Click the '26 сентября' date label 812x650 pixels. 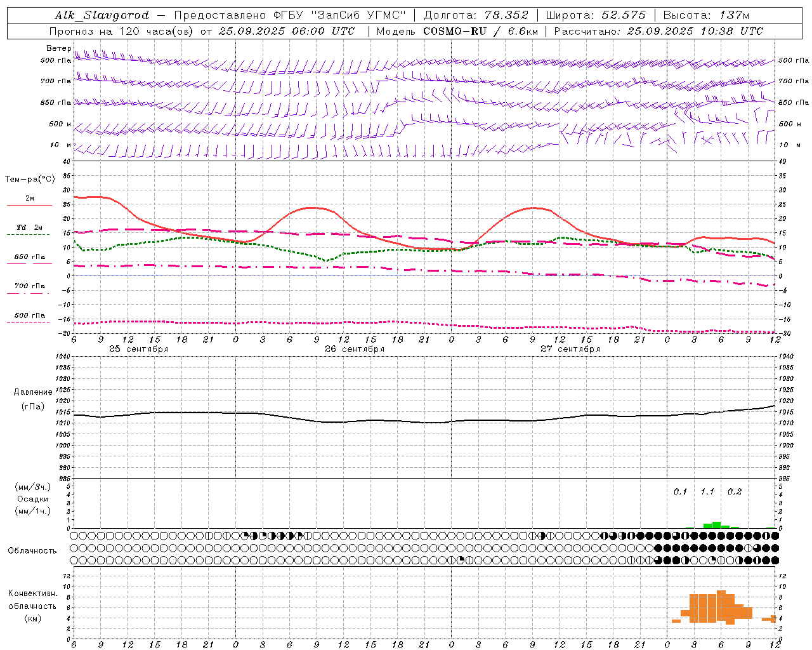tap(355, 349)
